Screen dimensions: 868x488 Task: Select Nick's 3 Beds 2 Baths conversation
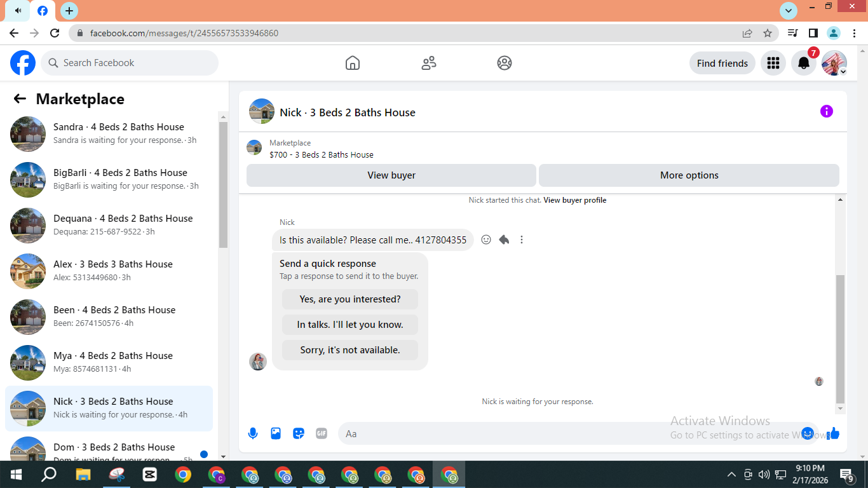pos(109,408)
